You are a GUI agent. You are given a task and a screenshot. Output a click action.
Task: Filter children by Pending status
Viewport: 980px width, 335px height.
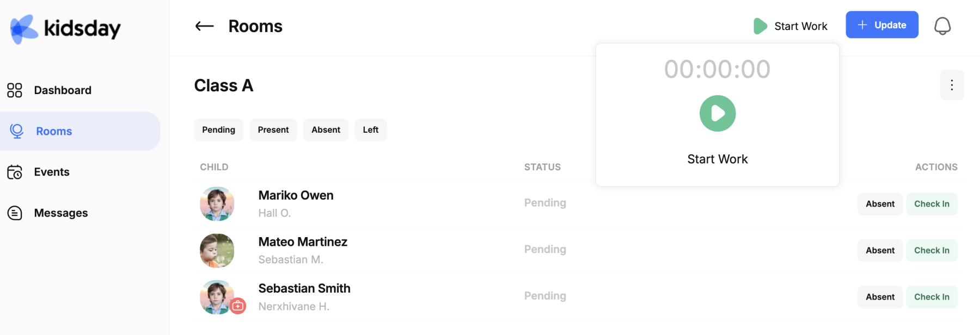coord(218,130)
